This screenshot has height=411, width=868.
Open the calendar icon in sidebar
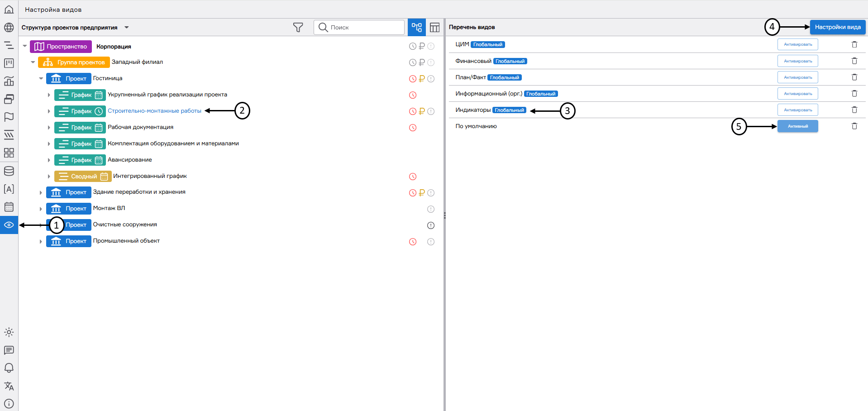point(9,207)
